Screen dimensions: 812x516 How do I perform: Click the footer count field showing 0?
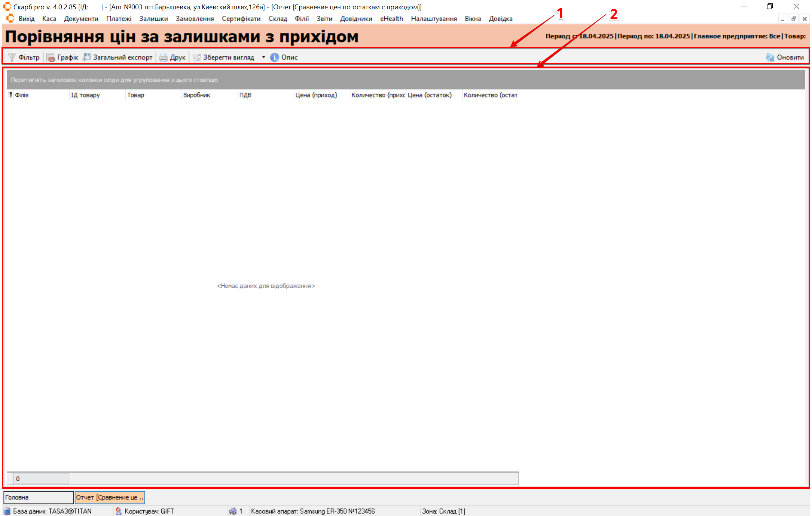(x=41, y=479)
